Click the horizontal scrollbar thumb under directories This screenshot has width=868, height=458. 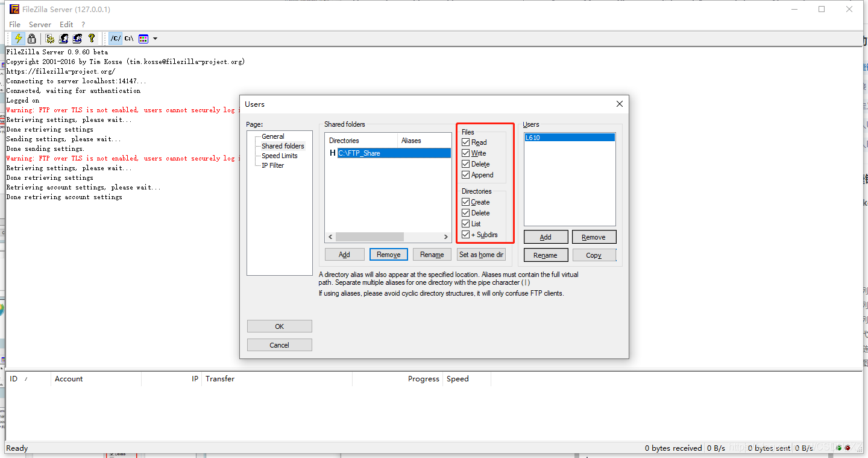pyautogui.click(x=369, y=237)
